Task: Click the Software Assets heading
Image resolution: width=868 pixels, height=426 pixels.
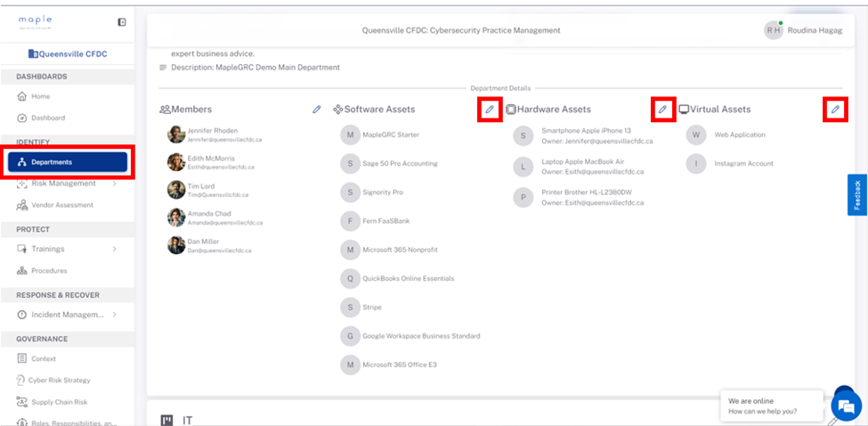Action: (x=379, y=110)
